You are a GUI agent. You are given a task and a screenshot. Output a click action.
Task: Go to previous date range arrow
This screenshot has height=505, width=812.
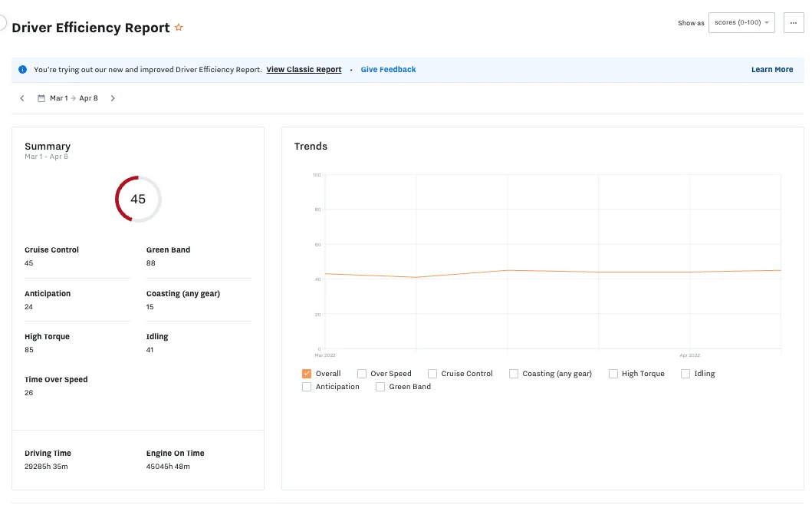coord(22,98)
